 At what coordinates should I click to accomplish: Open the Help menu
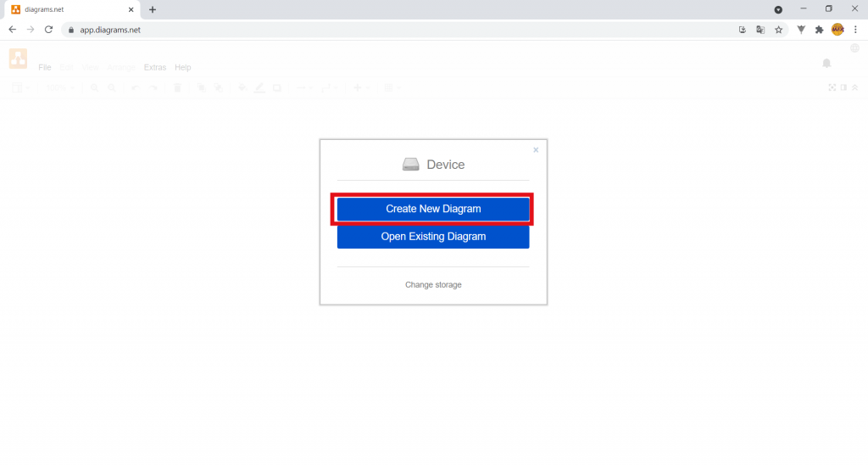pyautogui.click(x=183, y=67)
